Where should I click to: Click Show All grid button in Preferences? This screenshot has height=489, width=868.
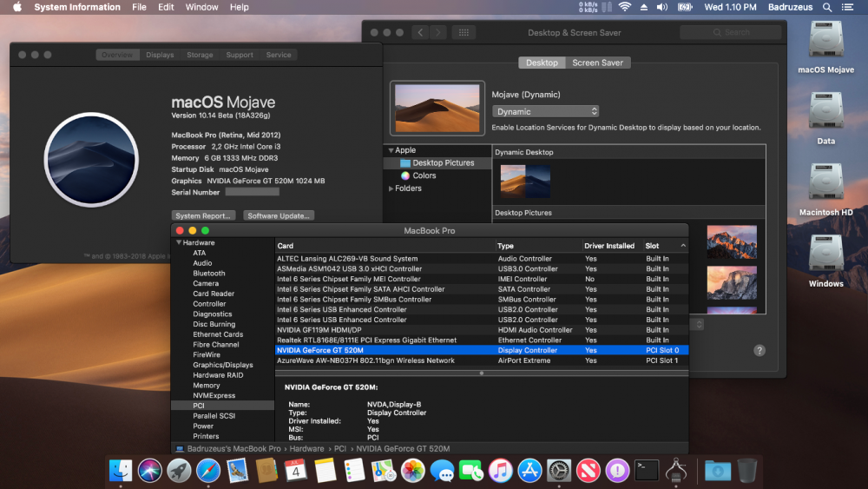464,32
